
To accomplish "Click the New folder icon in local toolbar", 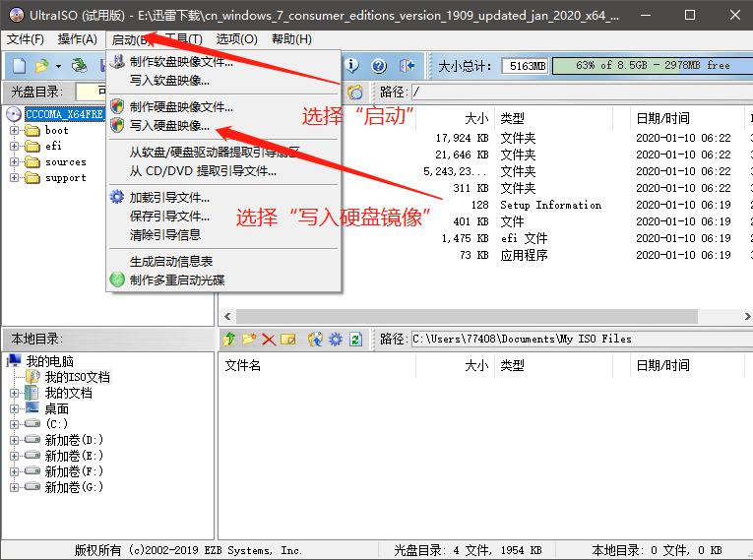I will tap(249, 340).
